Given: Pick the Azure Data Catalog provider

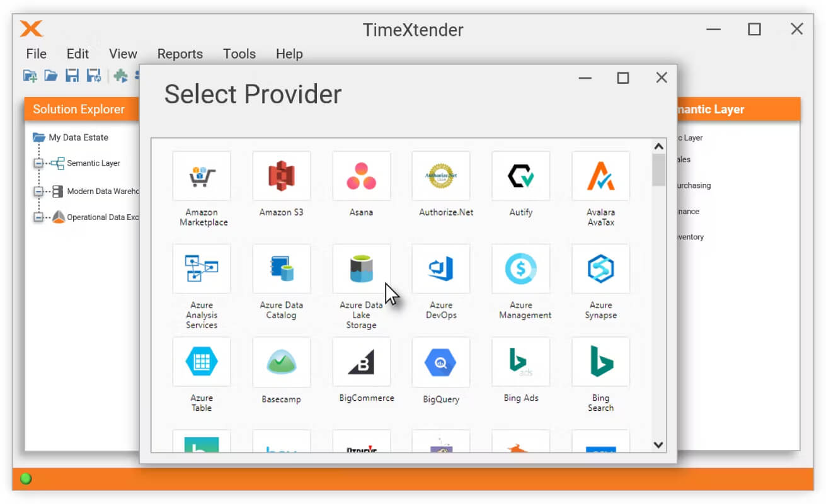Looking at the screenshot, I should coord(282,269).
